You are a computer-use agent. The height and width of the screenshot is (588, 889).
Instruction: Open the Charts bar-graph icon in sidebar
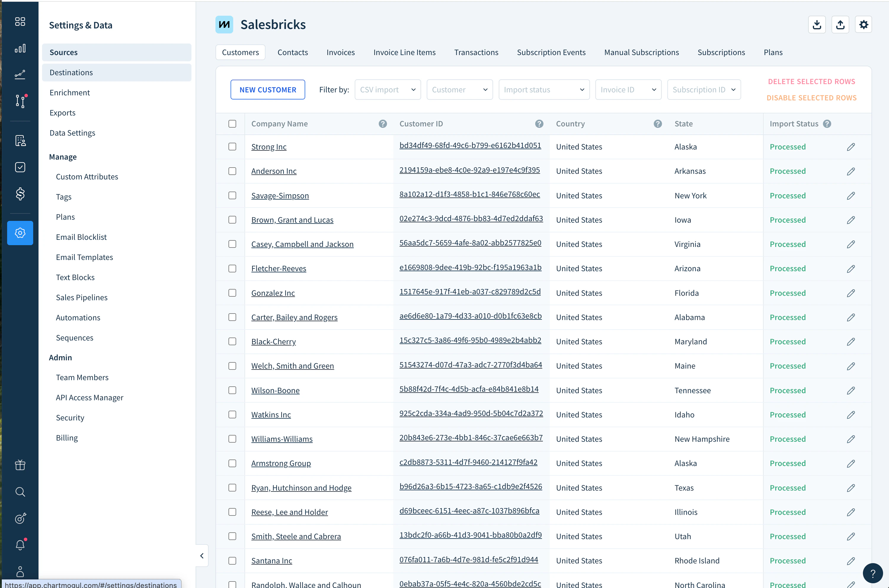(x=20, y=48)
